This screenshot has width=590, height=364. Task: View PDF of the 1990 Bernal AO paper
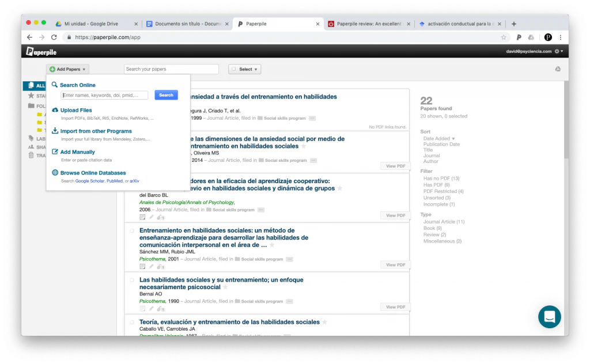pos(395,307)
